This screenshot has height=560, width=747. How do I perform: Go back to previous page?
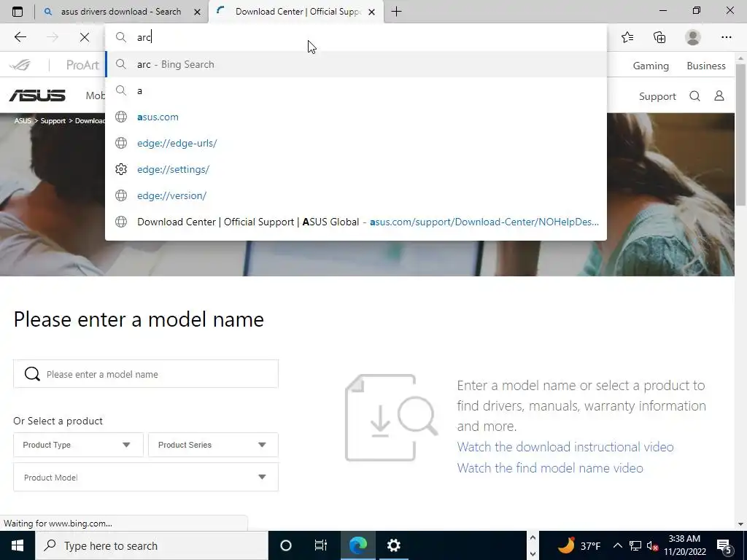tap(20, 37)
